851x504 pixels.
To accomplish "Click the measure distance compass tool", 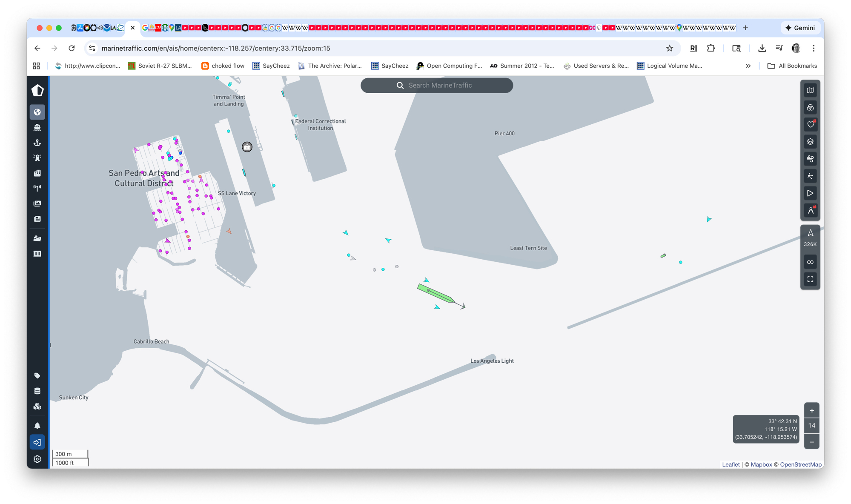I will click(x=810, y=210).
